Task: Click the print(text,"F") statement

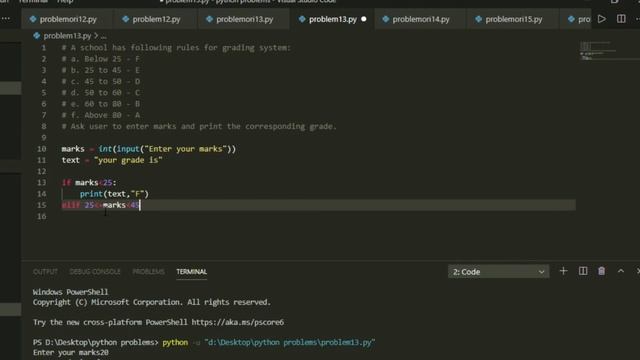Action: (114, 194)
